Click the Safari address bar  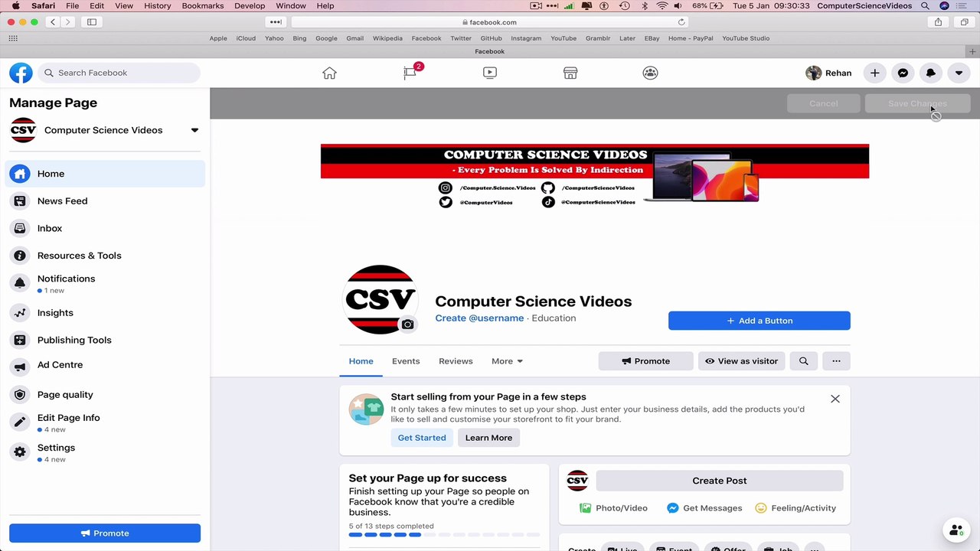click(x=490, y=22)
